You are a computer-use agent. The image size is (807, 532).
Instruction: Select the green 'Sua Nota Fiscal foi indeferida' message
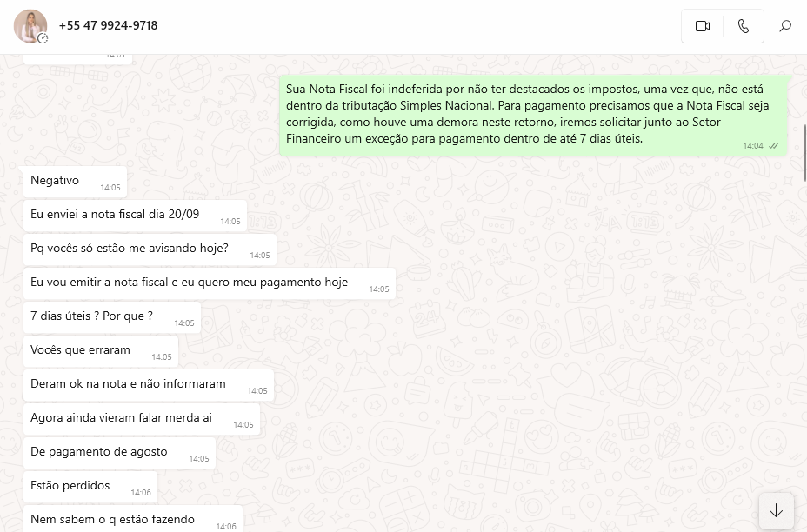coord(533,116)
